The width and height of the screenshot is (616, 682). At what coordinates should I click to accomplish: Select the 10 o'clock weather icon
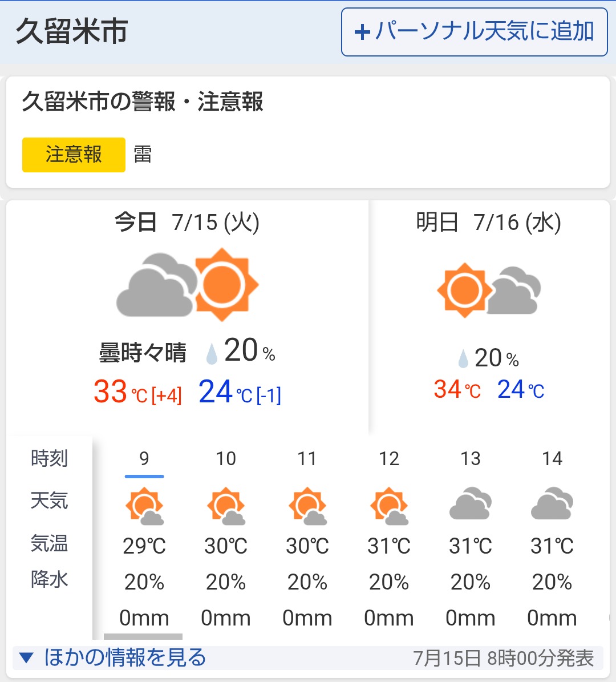click(x=226, y=506)
